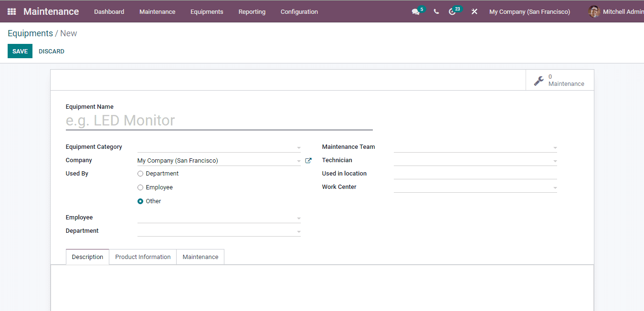Select the Other radio button
The height and width of the screenshot is (311, 644).
pyautogui.click(x=140, y=201)
